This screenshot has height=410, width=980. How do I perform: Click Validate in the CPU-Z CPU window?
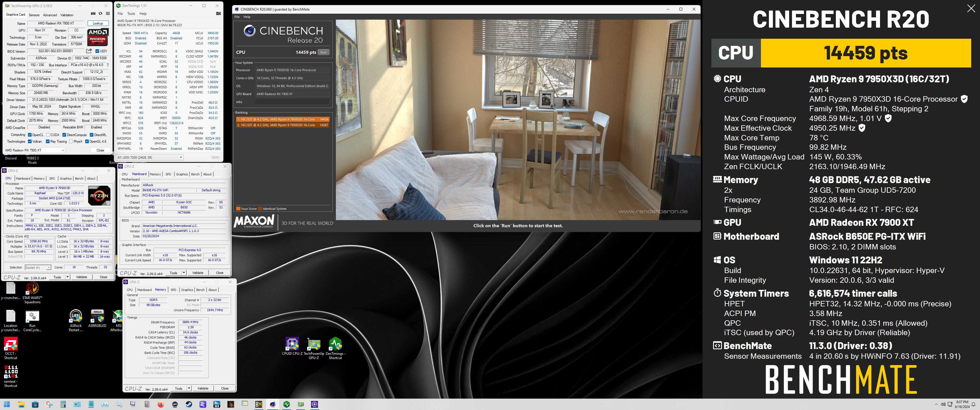click(81, 277)
